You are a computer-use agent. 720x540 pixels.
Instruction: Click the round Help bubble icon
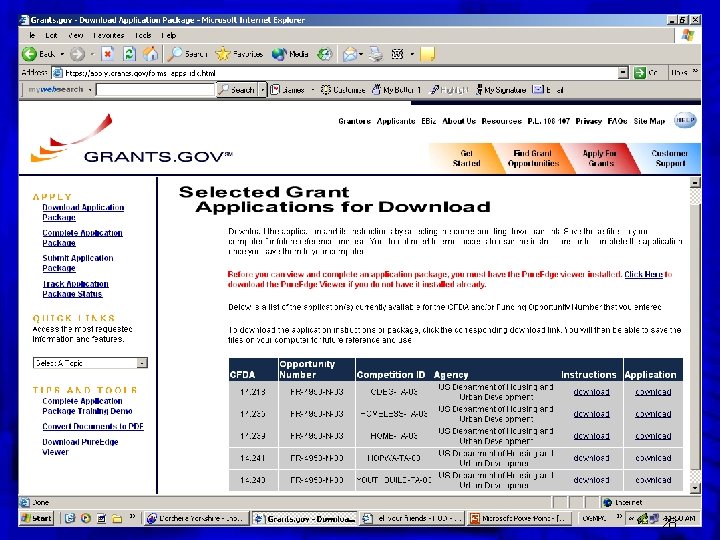[x=685, y=120]
